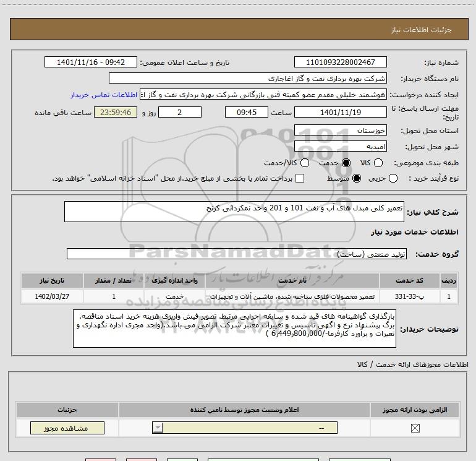The image size is (476, 461).
Task: Click the مشاهده مجوز button
Action: tap(67, 428)
